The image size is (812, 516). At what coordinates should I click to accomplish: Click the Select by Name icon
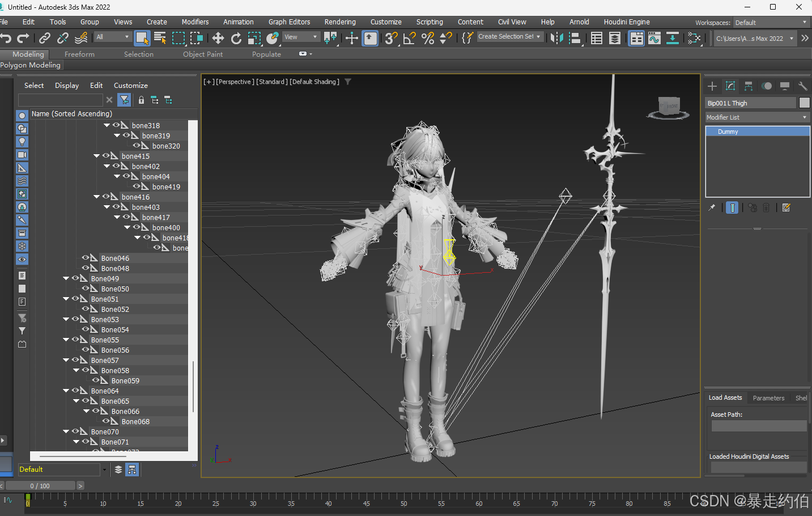point(160,38)
